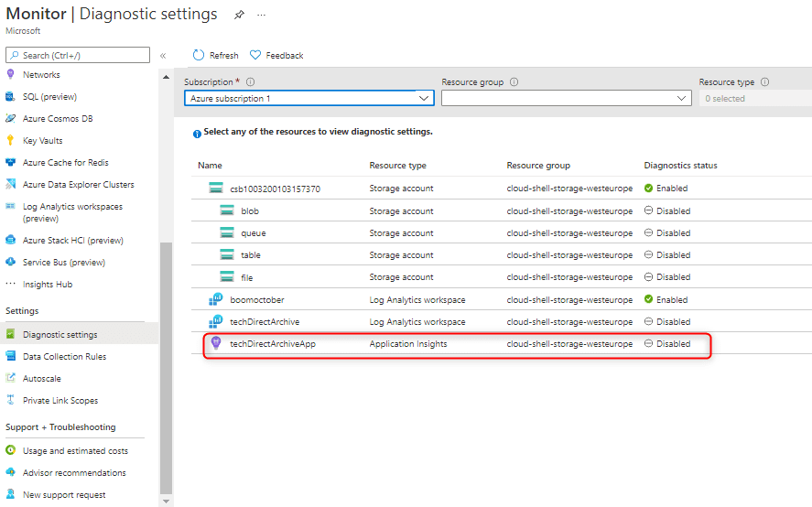Open the Resource group dropdown
Screen dimensions: 812x507
[x=567, y=98]
